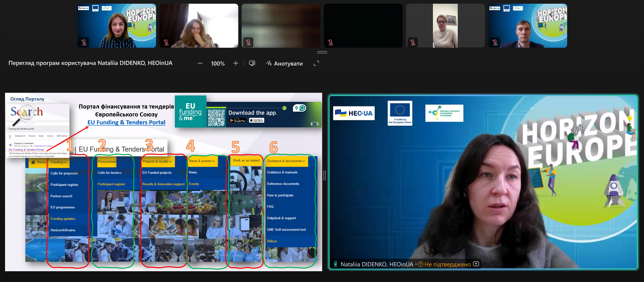This screenshot has width=644, height=282.
Task: Click the upload arrow icon after Не підтверджено
Action: click(476, 264)
